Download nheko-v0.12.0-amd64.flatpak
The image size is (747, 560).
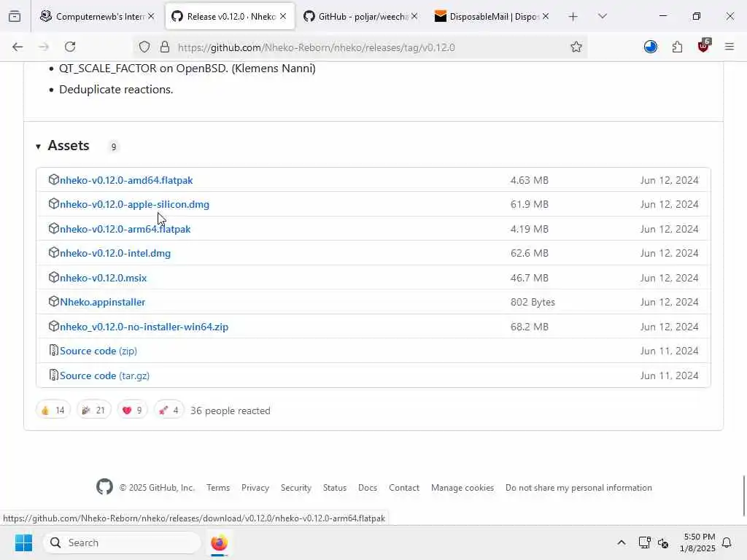click(x=126, y=180)
